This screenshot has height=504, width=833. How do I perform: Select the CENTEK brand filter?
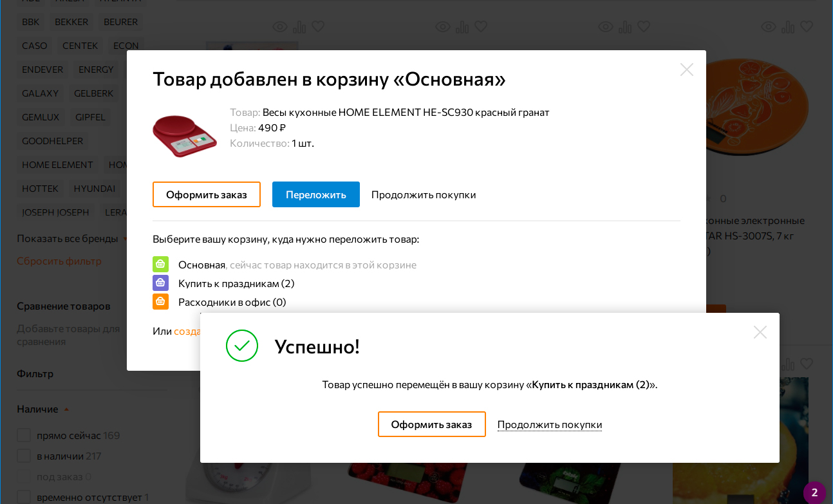pyautogui.click(x=80, y=46)
